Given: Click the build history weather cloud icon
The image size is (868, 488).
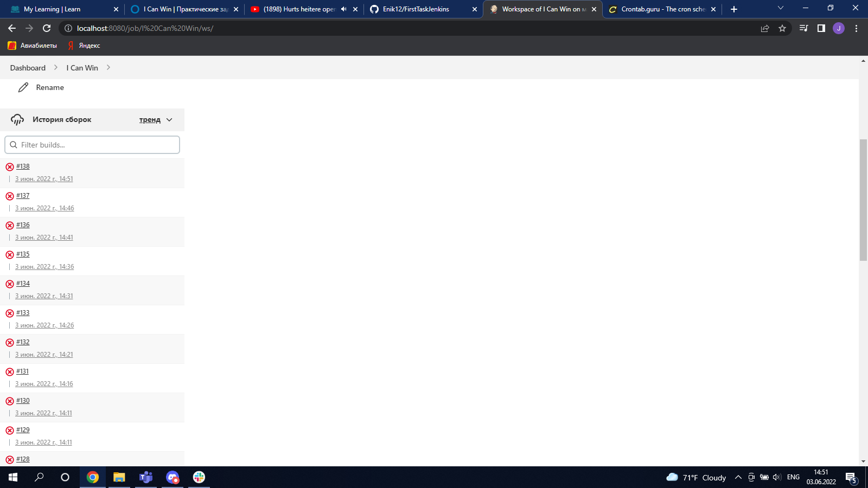Looking at the screenshot, I should pos(17,120).
